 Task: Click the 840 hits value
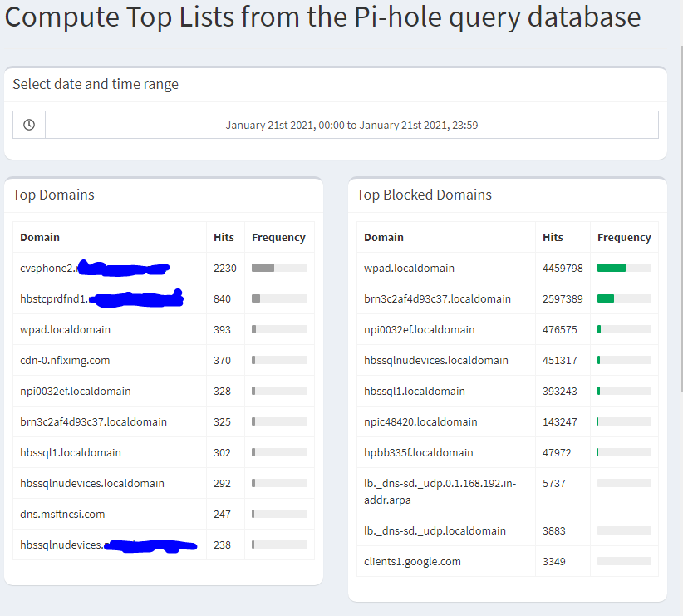tap(222, 299)
